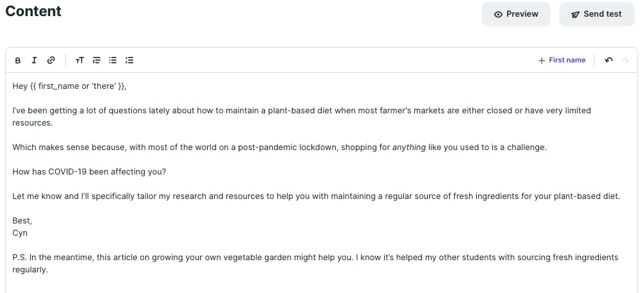Open text size heading tool

[80, 61]
